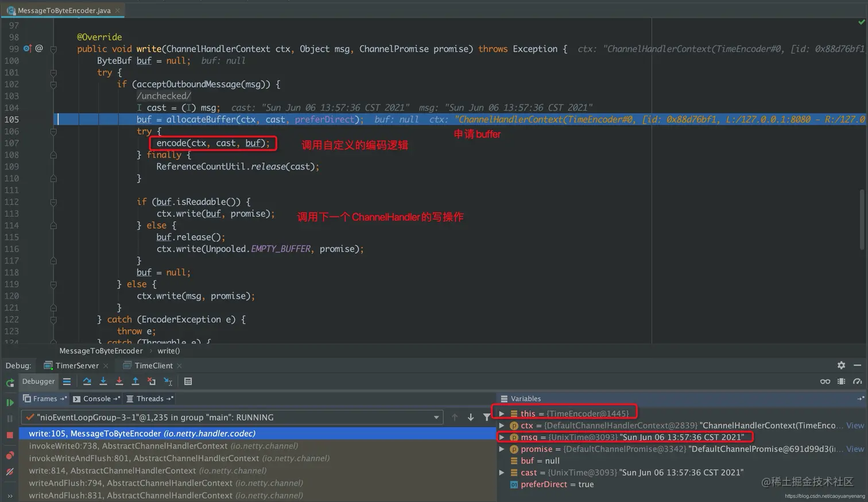Select frame writeAndFlush:794
This screenshot has height=502, width=868.
pyautogui.click(x=258, y=483)
